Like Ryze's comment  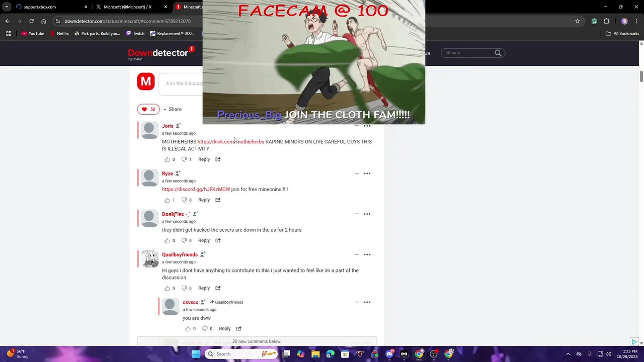click(x=167, y=200)
